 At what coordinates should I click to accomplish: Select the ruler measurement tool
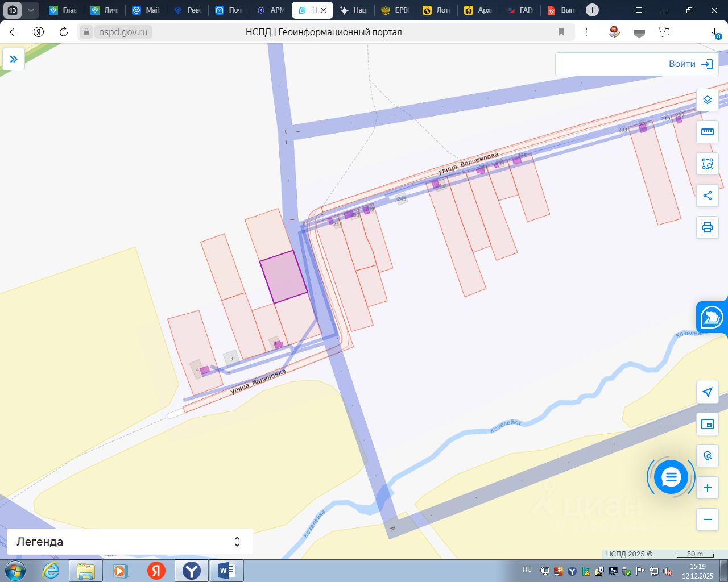(x=708, y=132)
